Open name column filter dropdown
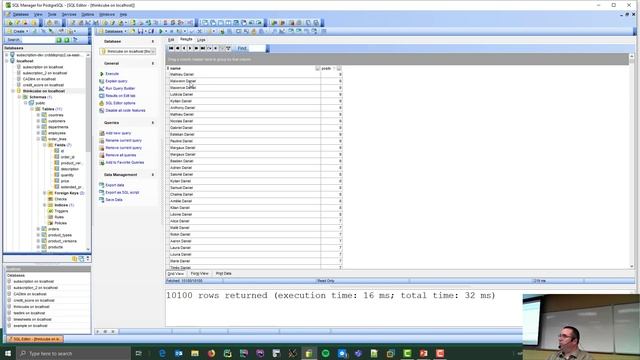640x360 pixels. click(x=318, y=68)
